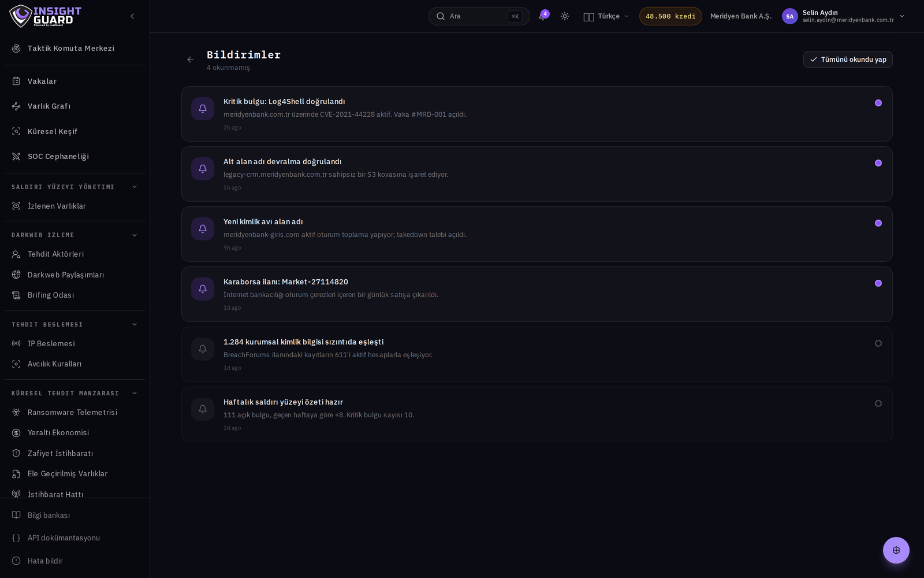The image size is (924, 578).
Task: Click Tümünü okundu yap button
Action: click(848, 60)
